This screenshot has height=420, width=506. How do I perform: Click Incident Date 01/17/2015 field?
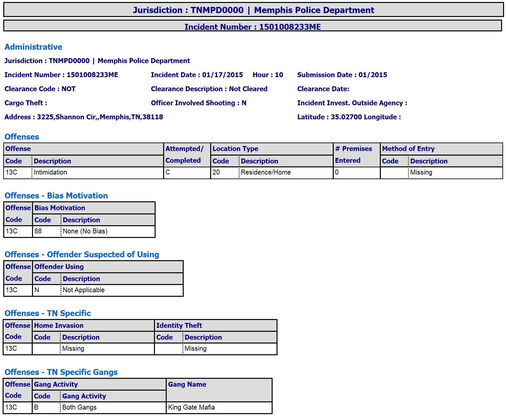(x=197, y=75)
